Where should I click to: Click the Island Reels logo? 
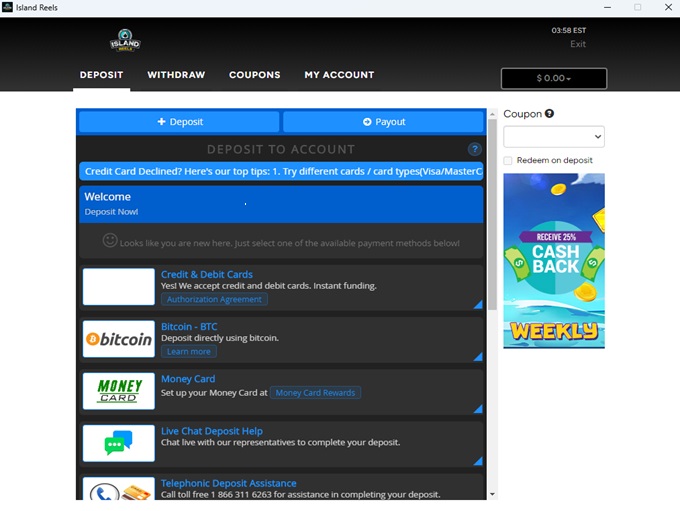tap(125, 41)
